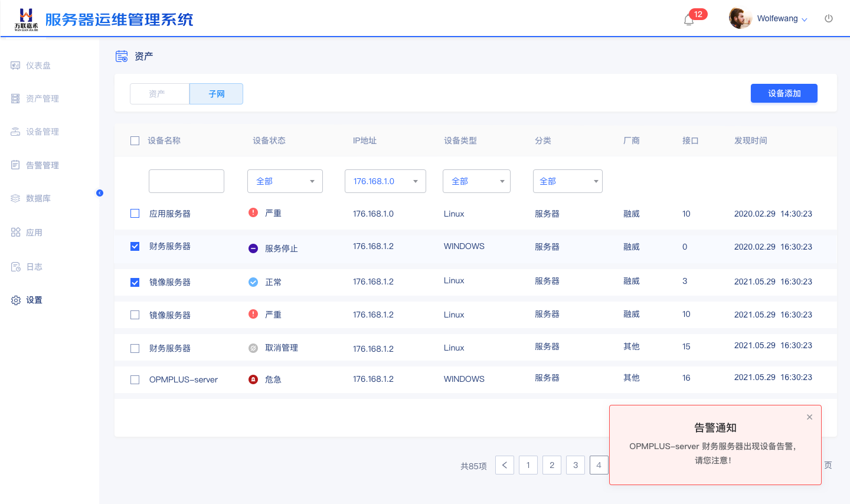Close the 告警通知 alert popup
This screenshot has width=850, height=504.
[809, 417]
